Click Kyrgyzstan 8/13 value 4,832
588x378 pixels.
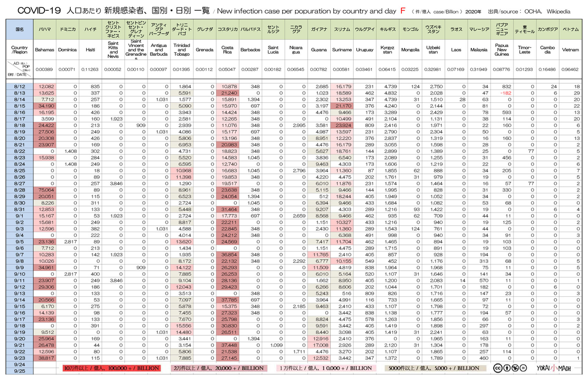pos(391,93)
